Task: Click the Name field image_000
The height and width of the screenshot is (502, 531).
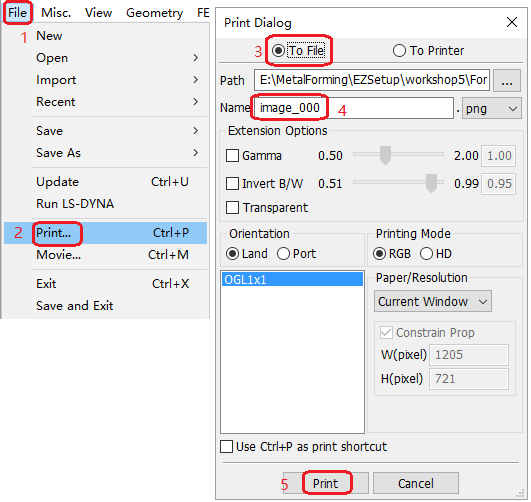Action: [354, 108]
